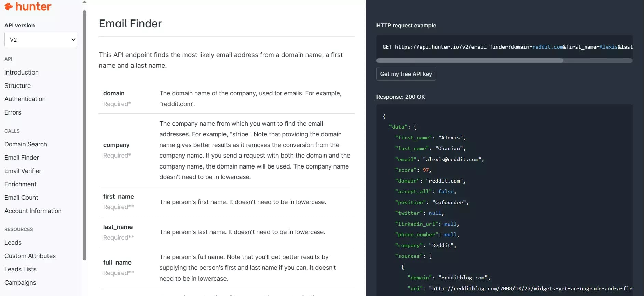Open the Leads resource
Viewport: 644px width, 296px height.
point(13,243)
